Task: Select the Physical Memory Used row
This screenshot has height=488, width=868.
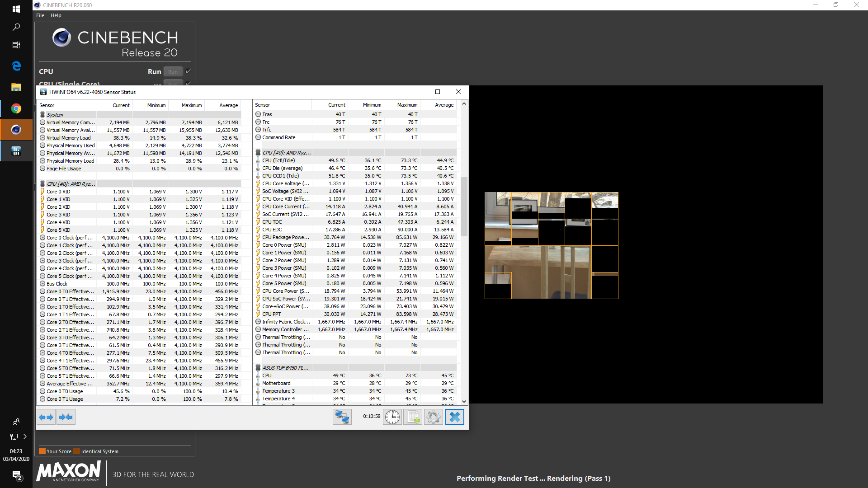Action: pyautogui.click(x=139, y=145)
